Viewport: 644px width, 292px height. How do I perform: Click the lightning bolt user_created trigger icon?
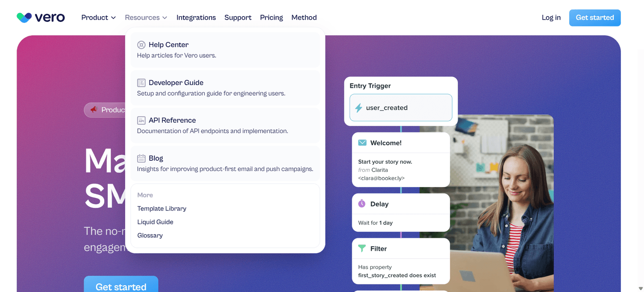pos(359,108)
